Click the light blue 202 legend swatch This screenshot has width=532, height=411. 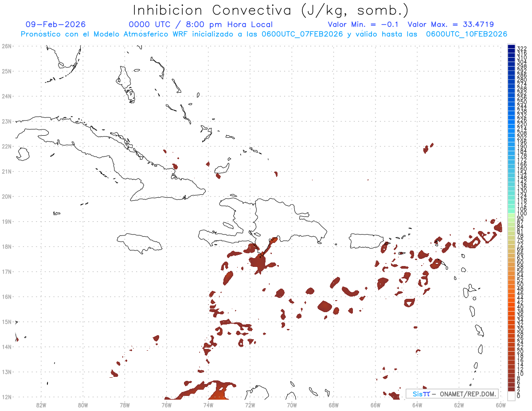[512, 137]
